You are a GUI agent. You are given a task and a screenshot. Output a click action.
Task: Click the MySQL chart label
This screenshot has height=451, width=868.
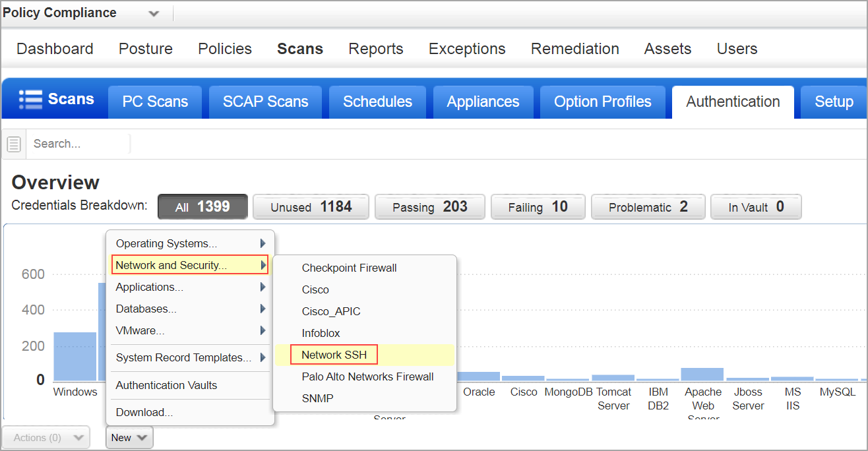click(x=838, y=392)
